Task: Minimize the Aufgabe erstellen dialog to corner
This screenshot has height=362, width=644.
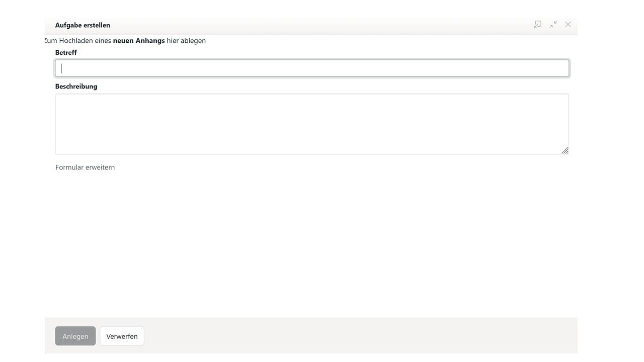Action: [x=537, y=25]
